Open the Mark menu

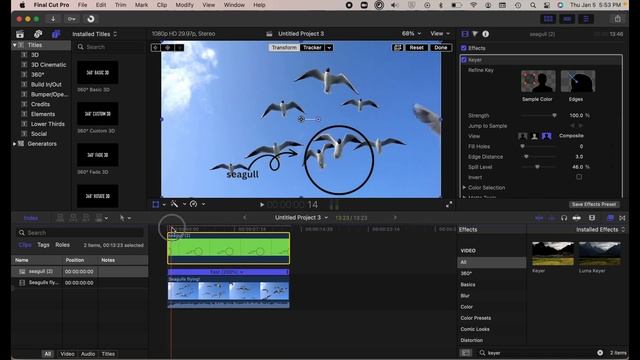(x=141, y=5)
